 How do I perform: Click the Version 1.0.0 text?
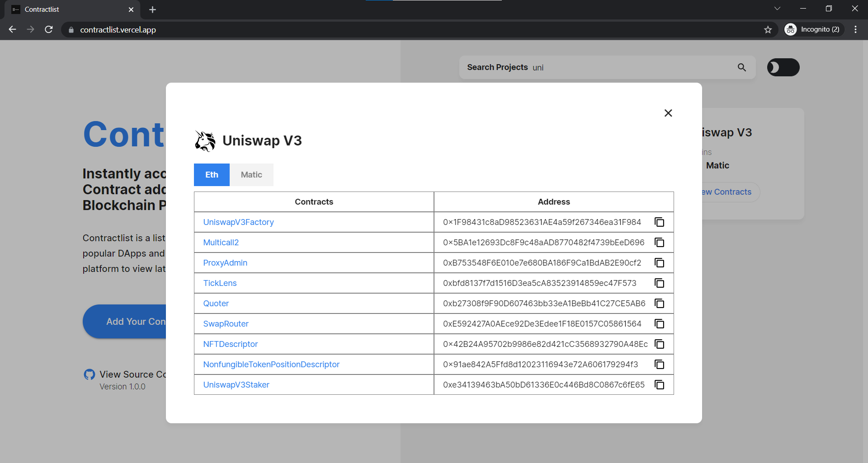(123, 387)
